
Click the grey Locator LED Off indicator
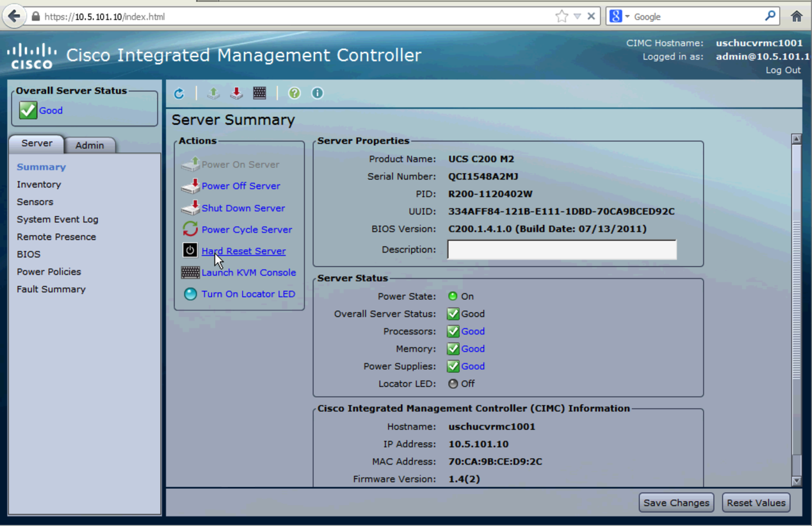click(453, 384)
